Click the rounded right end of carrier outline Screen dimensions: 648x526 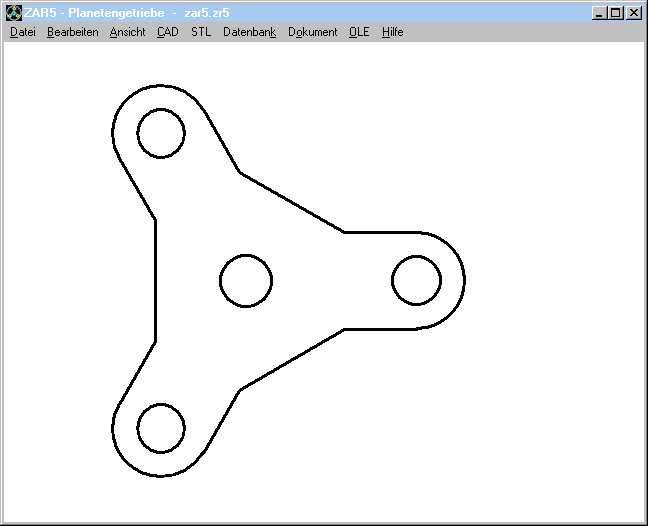(465, 280)
